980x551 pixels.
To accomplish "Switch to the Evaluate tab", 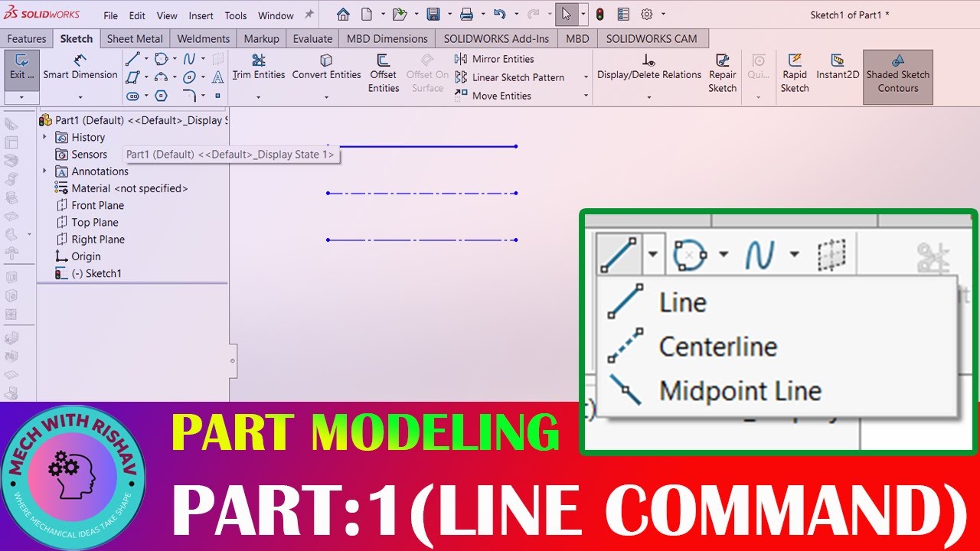I will 312,38.
